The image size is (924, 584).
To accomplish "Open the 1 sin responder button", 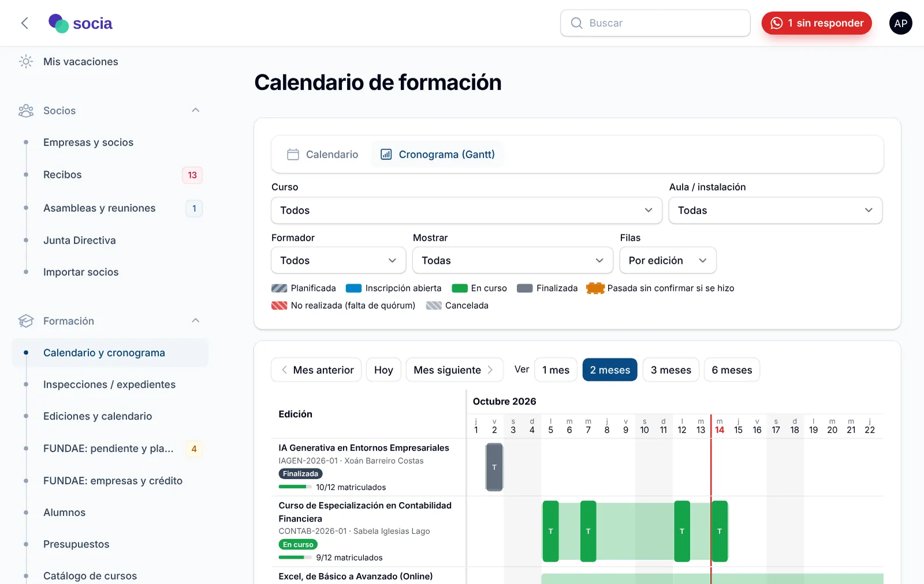I will [817, 23].
